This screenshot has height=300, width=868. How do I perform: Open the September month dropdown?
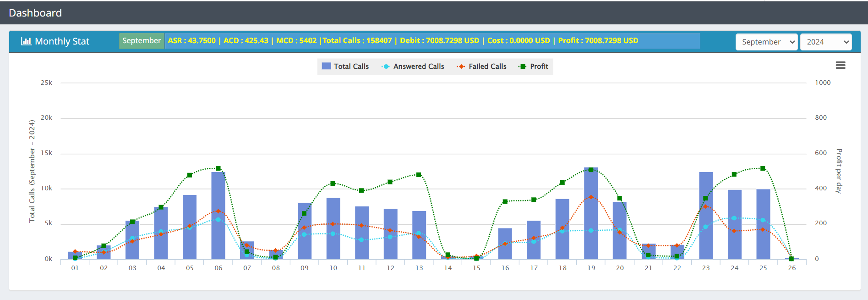767,42
